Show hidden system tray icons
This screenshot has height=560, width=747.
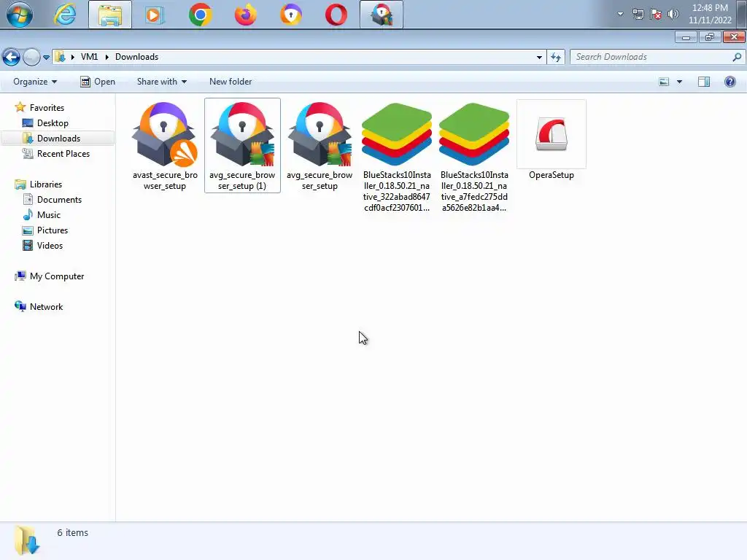coord(620,14)
